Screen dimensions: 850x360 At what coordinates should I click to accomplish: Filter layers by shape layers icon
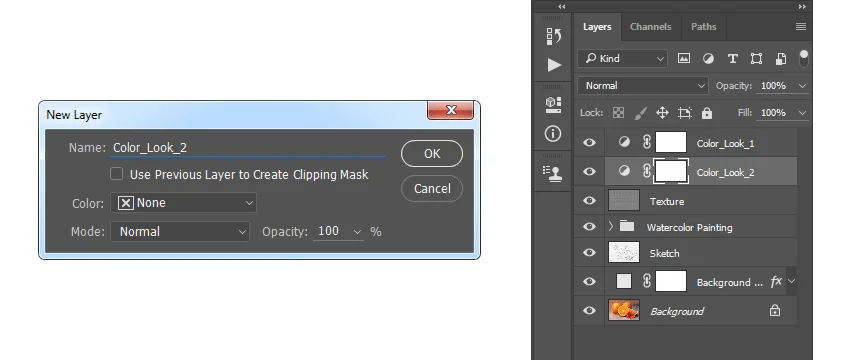(x=756, y=59)
